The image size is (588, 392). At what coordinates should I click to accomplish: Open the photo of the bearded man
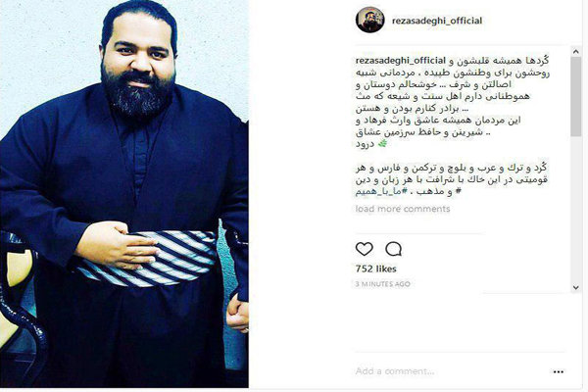pos(124,194)
